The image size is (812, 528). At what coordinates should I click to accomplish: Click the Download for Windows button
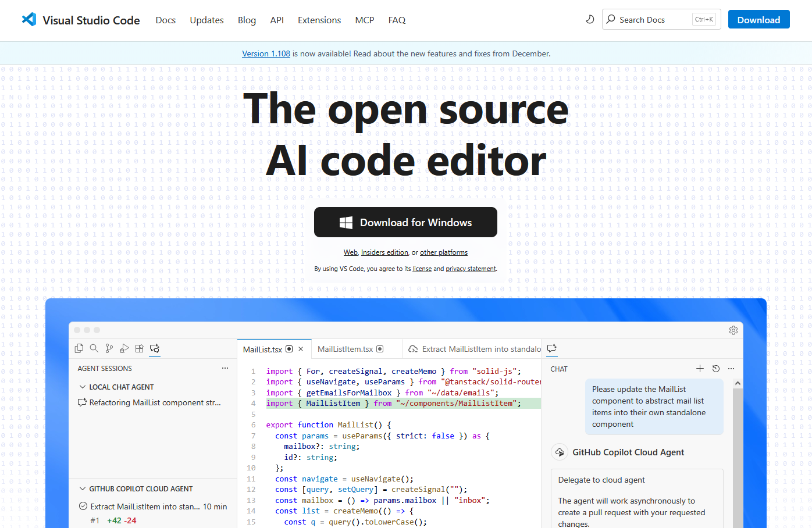pos(405,222)
